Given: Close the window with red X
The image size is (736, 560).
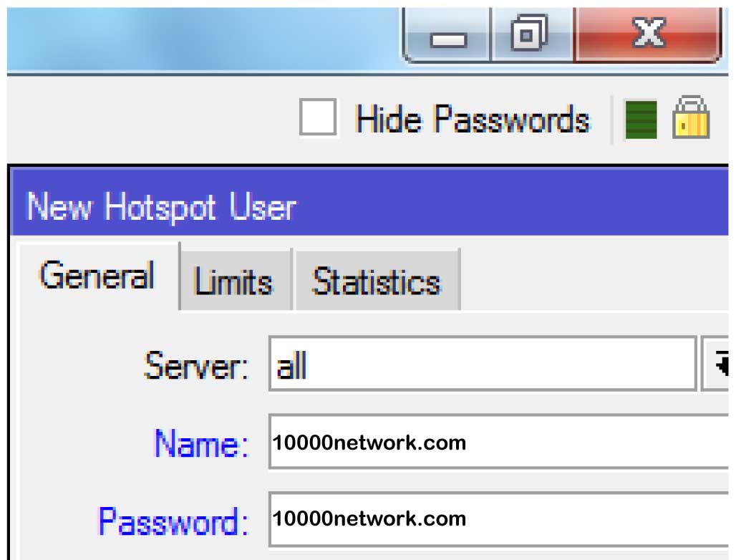Looking at the screenshot, I should click(x=648, y=35).
